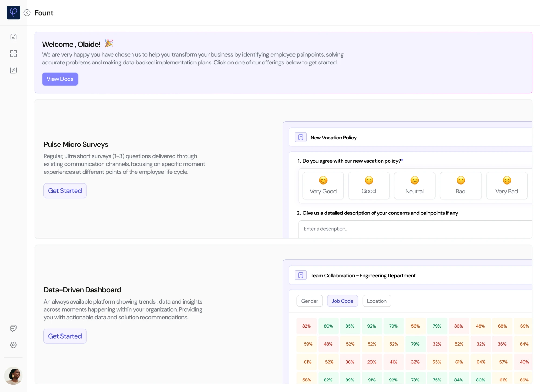
Task: Click the Data-Driven Dashboard heading
Action: [82, 290]
